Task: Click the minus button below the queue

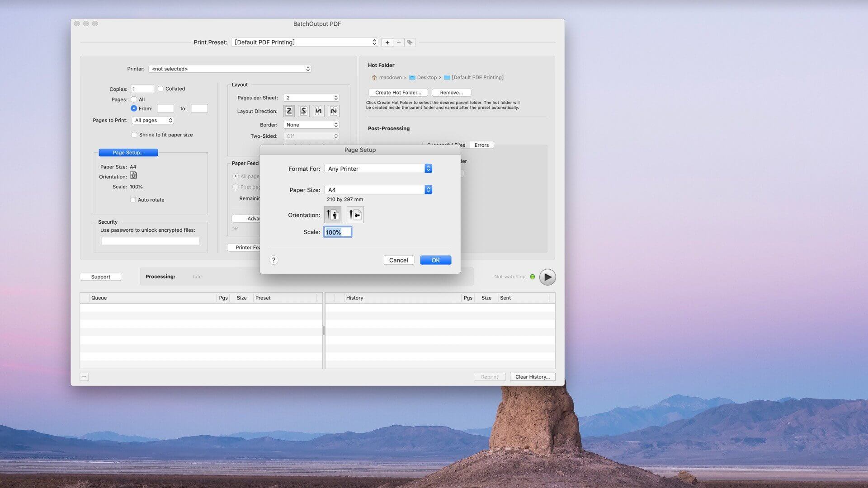Action: (84, 376)
